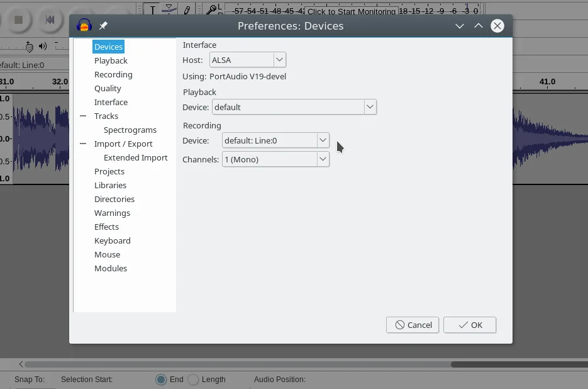The width and height of the screenshot is (588, 389).
Task: Collapse the Import / Export tree node
Action: pos(83,144)
